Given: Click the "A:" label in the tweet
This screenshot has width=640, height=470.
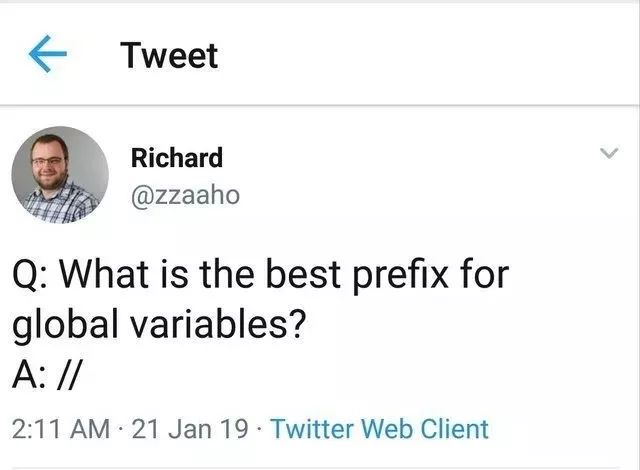Looking at the screenshot, I should [x=28, y=376].
